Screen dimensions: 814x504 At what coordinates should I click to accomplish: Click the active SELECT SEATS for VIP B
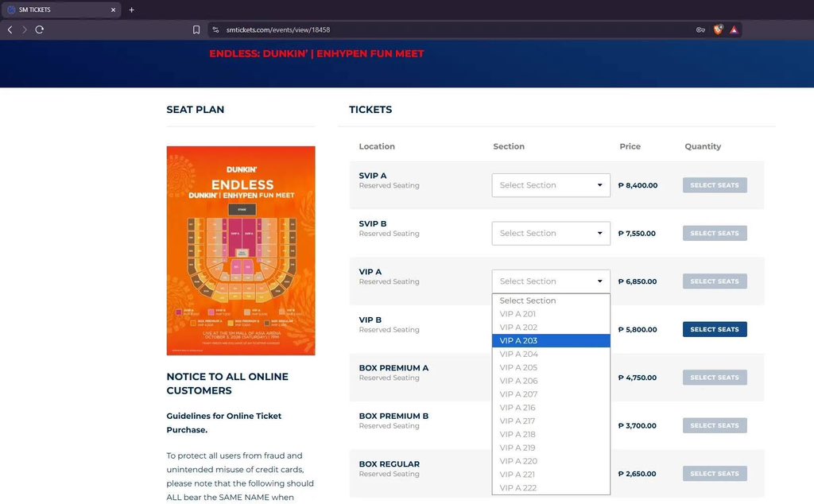(715, 330)
